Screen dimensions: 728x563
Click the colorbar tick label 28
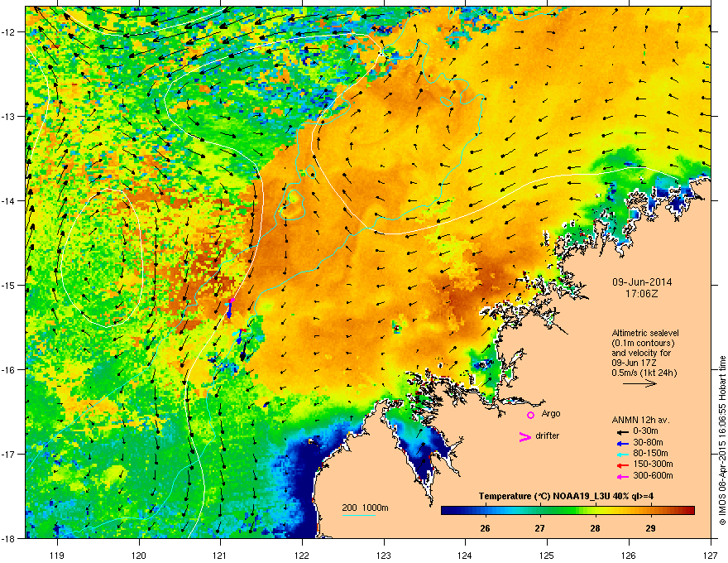tap(595, 528)
